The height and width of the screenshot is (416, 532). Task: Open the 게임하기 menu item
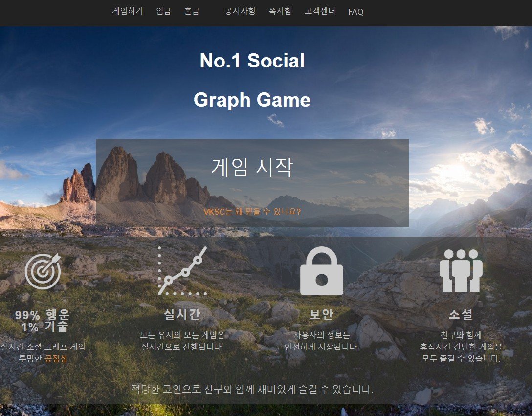click(128, 11)
